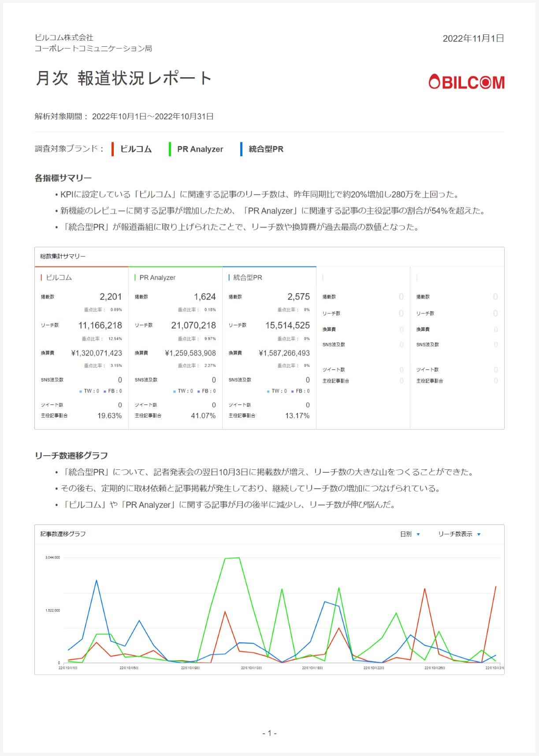
Task: Click the 統合型PR 掲載数 value 2,575
Action: 299,297
